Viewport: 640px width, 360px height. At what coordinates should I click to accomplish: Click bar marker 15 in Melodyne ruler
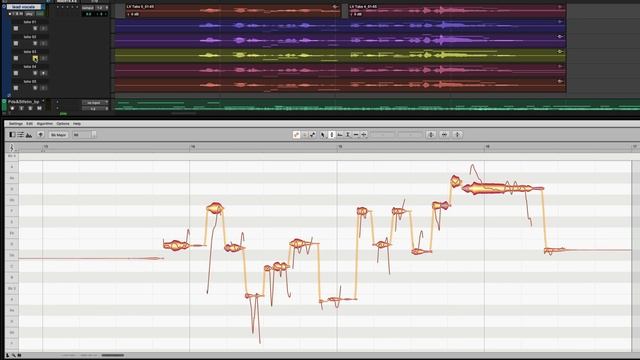pyautogui.click(x=340, y=146)
